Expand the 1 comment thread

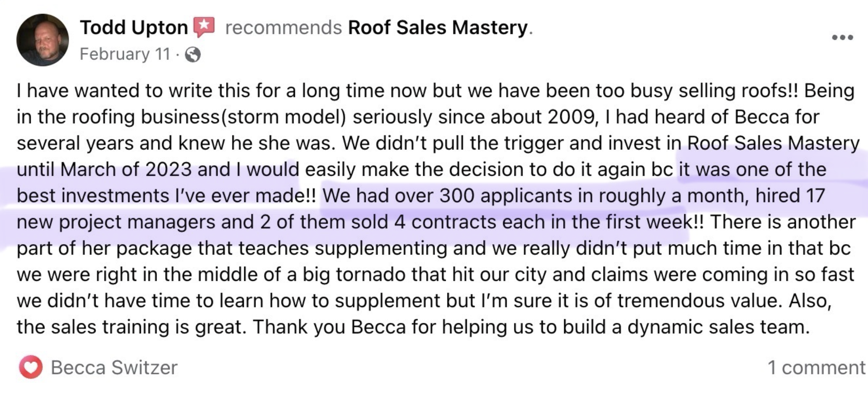[816, 368]
